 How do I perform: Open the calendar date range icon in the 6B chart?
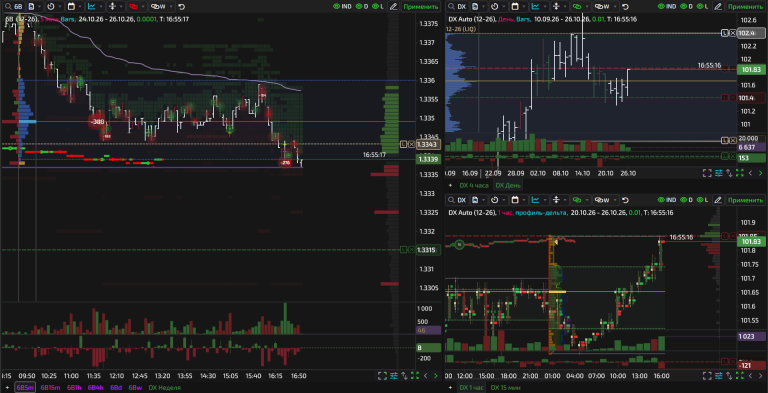pyautogui.click(x=72, y=6)
